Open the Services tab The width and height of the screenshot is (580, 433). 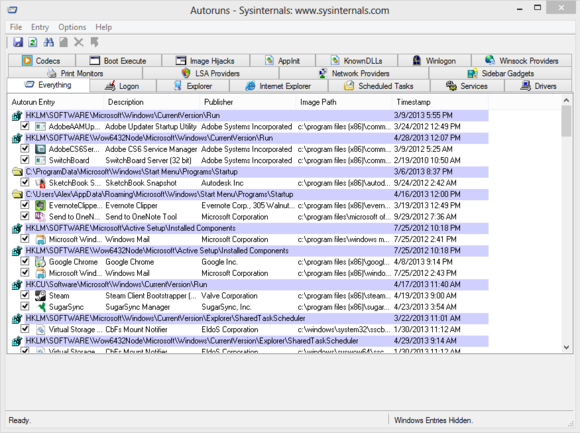(467, 86)
